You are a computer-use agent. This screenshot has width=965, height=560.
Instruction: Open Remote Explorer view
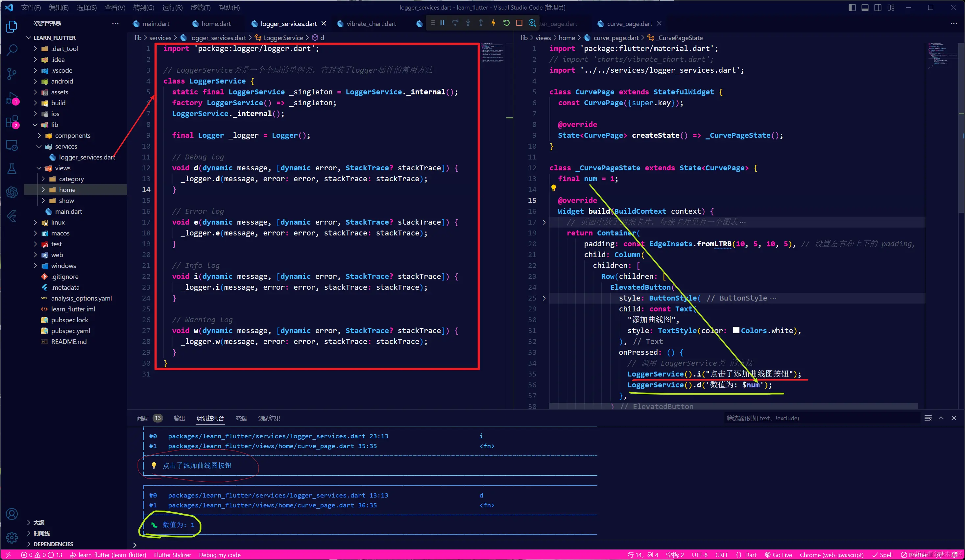point(12,146)
